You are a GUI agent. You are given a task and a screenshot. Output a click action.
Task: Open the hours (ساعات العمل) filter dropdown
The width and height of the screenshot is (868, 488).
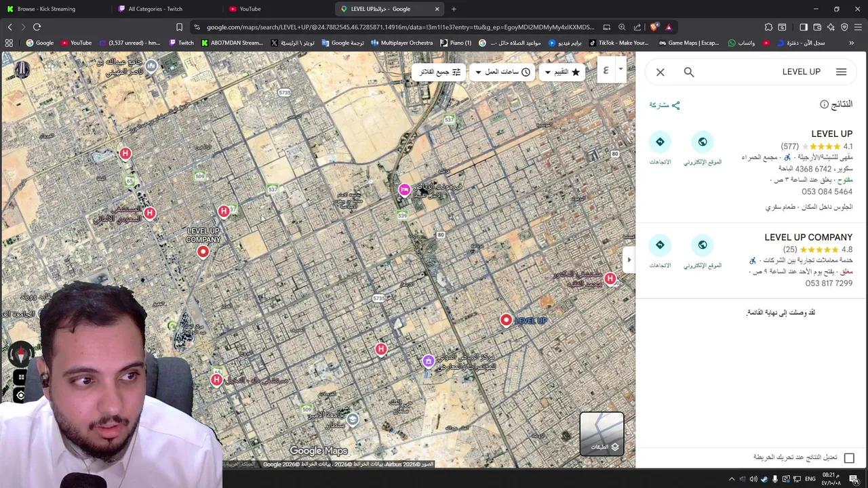tap(502, 72)
